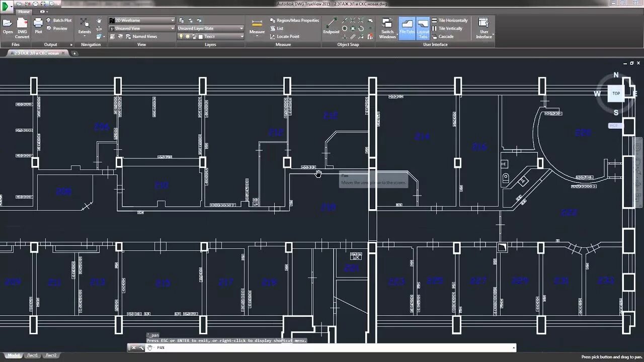Viewport: 644px width, 362px height.
Task: Open the User Interface options button
Action: pyautogui.click(x=484, y=28)
